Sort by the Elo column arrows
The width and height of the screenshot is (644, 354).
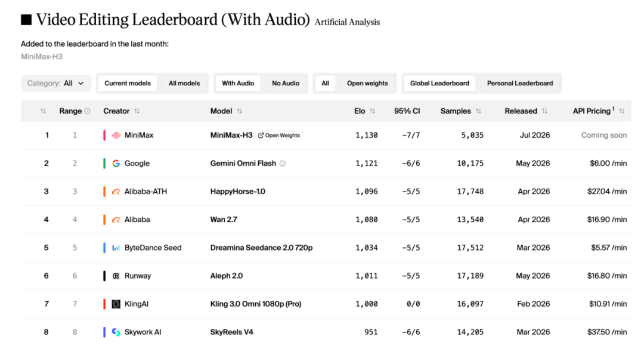tap(373, 111)
